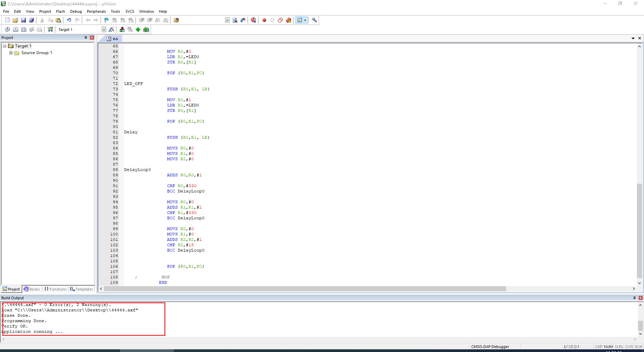The height and width of the screenshot is (352, 644).
Task: Click the editor vertical scrollbar thumb
Action: pyautogui.click(x=640, y=231)
